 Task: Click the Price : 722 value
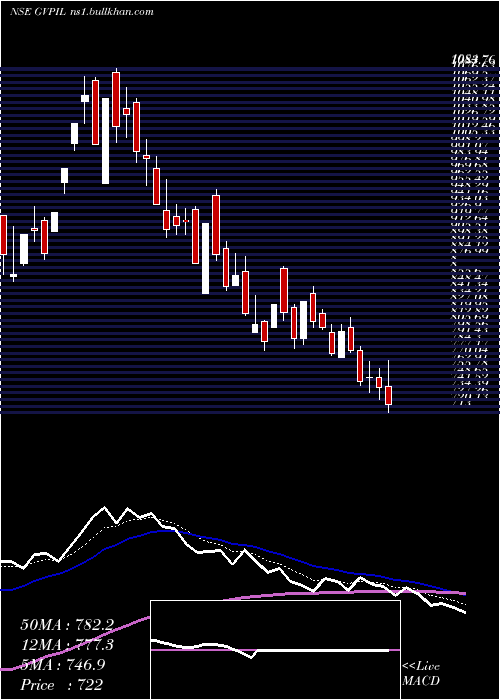click(x=62, y=685)
